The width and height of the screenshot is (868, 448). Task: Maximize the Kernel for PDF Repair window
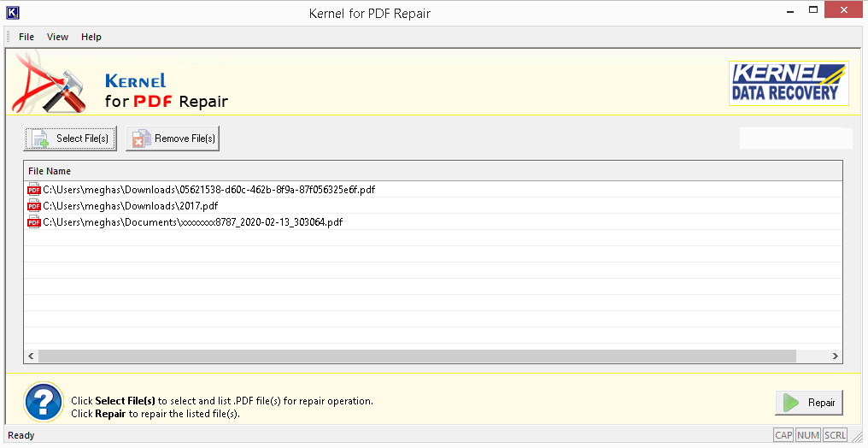813,10
